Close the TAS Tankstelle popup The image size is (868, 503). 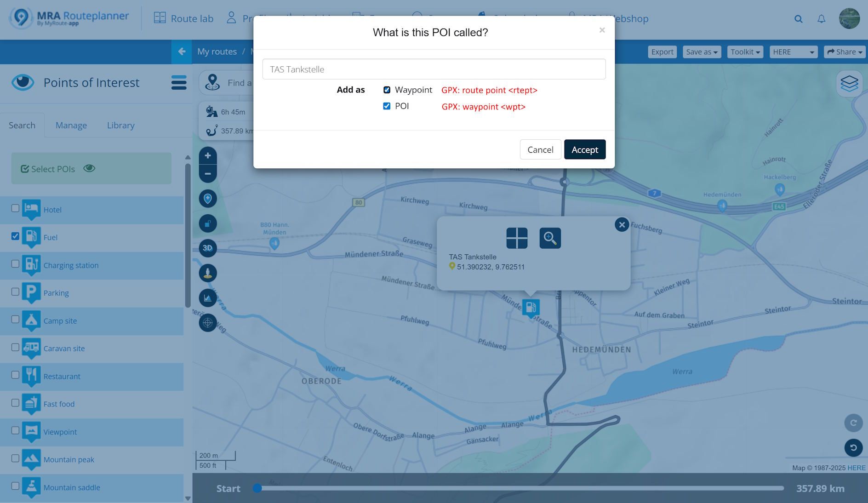622,224
